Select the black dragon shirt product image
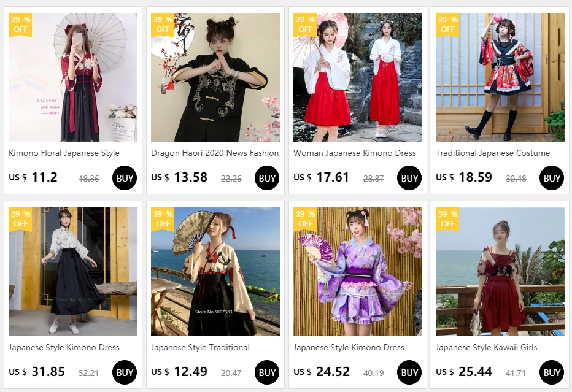572x392 pixels. [215, 77]
